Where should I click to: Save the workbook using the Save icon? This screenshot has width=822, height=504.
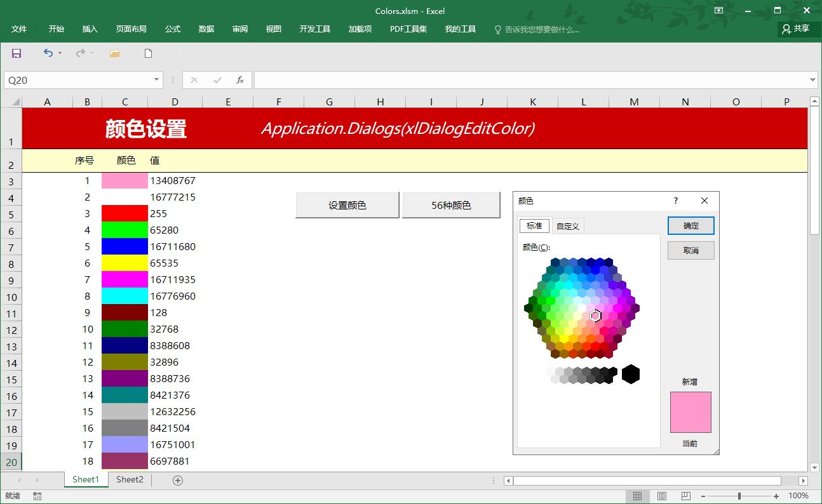16,53
